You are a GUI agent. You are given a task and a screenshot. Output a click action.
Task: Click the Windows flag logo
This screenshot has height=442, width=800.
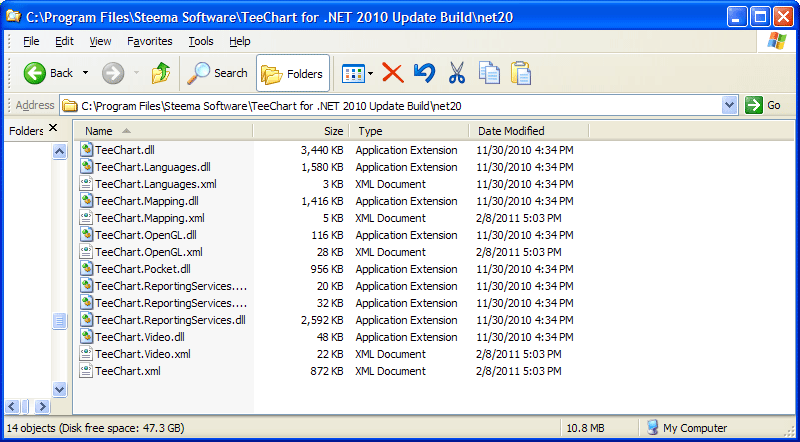tap(777, 41)
